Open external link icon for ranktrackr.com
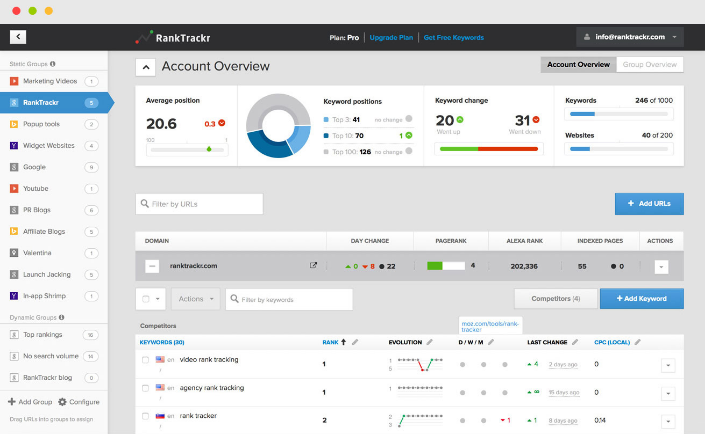Image resolution: width=705 pixels, height=434 pixels. [313, 265]
